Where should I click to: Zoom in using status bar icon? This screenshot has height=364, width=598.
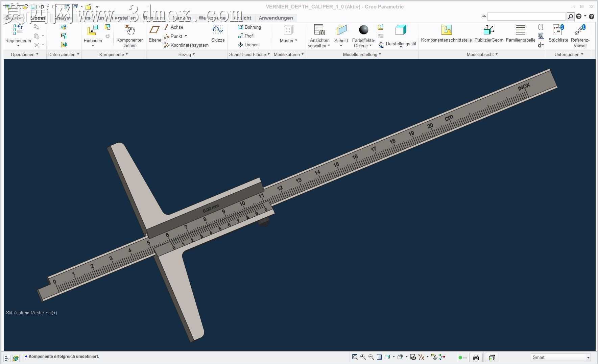[x=363, y=357]
